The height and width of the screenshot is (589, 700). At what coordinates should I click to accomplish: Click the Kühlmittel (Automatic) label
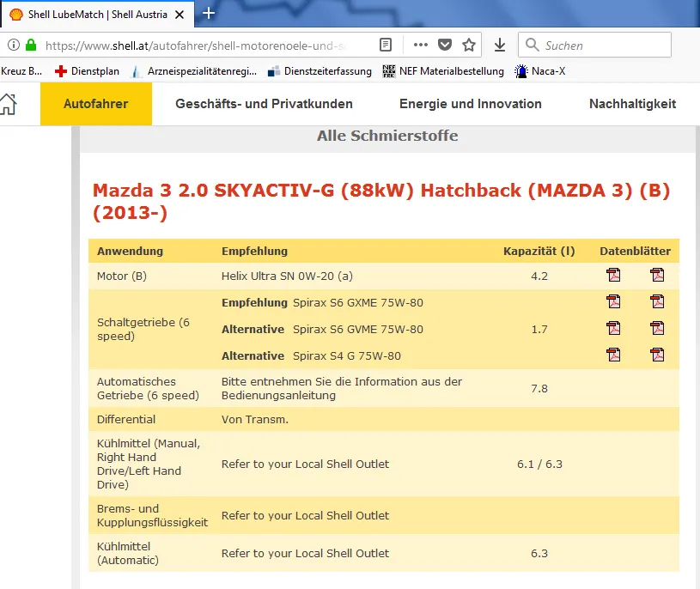point(128,553)
